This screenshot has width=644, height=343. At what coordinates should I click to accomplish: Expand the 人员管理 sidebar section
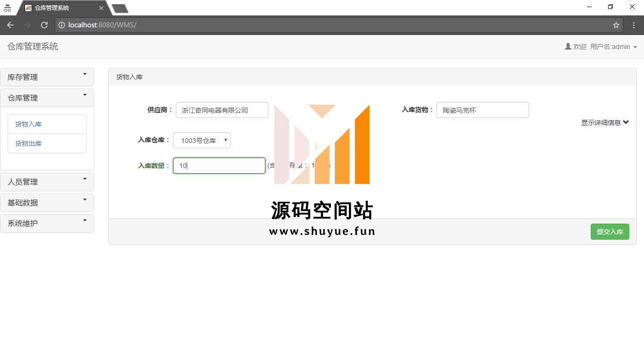tap(47, 182)
